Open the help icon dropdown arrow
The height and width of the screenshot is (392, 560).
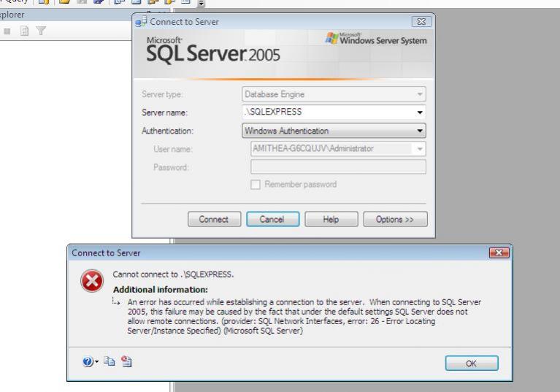[x=97, y=362]
